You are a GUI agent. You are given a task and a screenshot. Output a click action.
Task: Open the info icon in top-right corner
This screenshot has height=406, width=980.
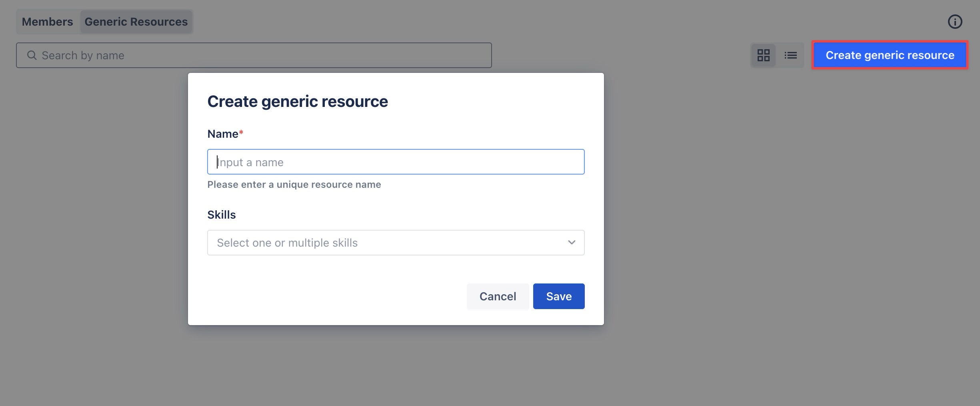pyautogui.click(x=955, y=22)
